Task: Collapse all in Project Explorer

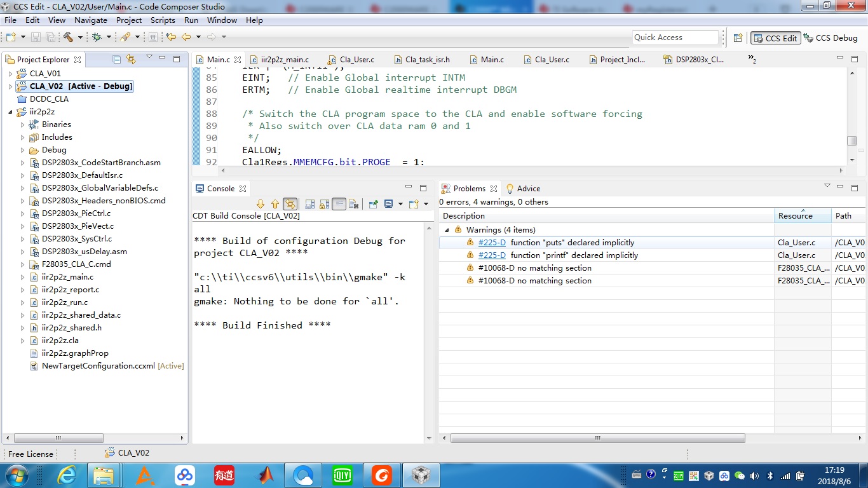Action: click(x=117, y=59)
